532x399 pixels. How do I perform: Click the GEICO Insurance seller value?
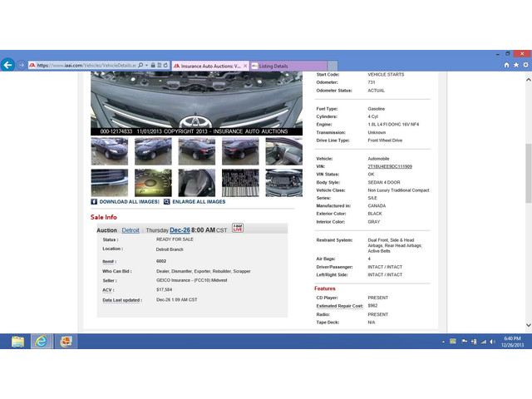pos(192,280)
